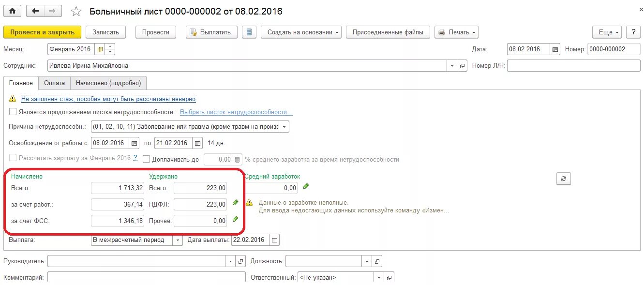This screenshot has width=644, height=285.
Task: Go back with the left arrow
Action: (x=35, y=11)
